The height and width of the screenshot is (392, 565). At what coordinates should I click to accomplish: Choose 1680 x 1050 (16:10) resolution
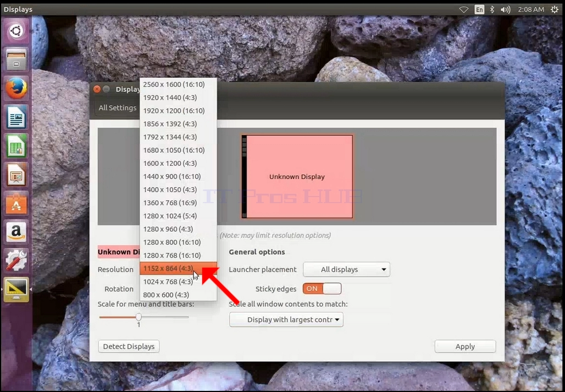179,150
